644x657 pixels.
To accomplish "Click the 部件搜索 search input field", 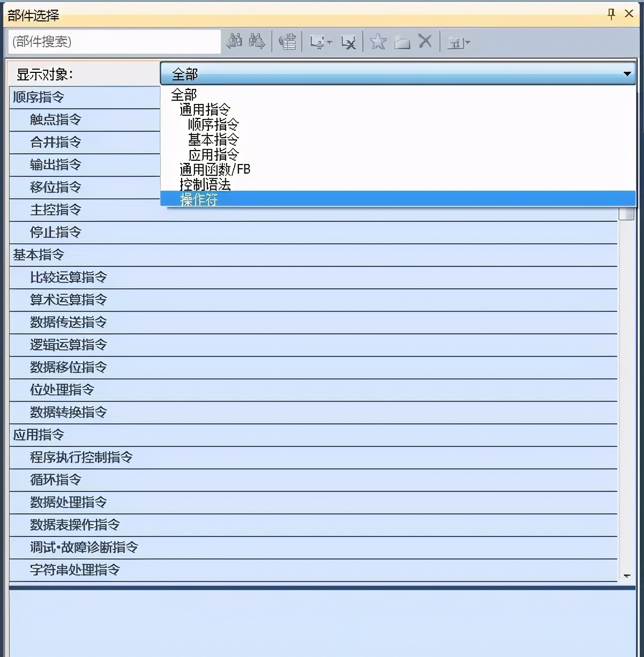I will [x=115, y=42].
